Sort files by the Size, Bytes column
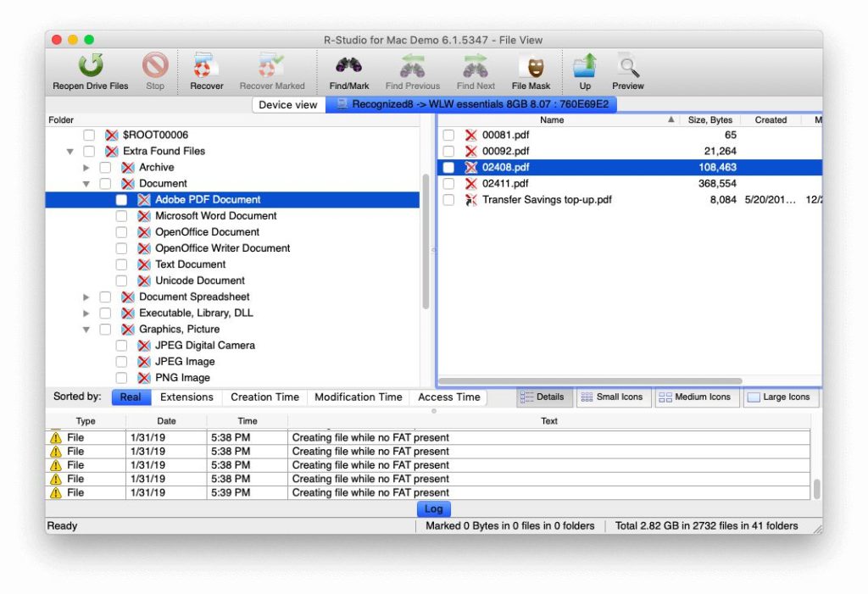 pyautogui.click(x=710, y=119)
